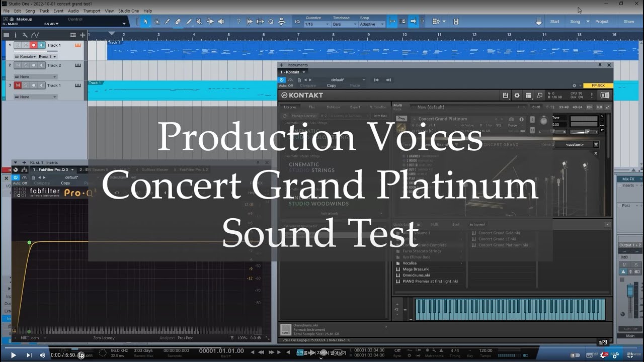Select the Listen speaker tool
This screenshot has height=362, width=644.
tap(220, 22)
